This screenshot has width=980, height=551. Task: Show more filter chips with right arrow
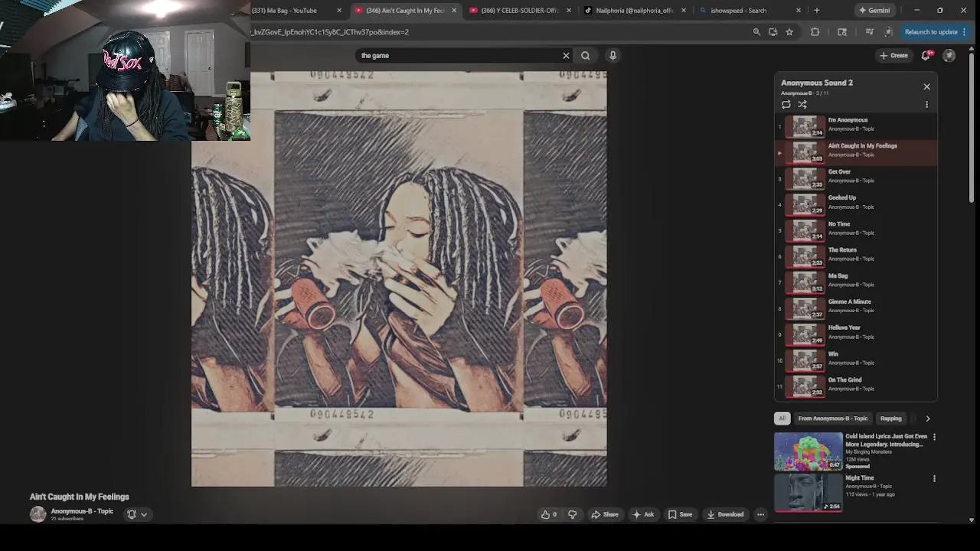coord(928,419)
